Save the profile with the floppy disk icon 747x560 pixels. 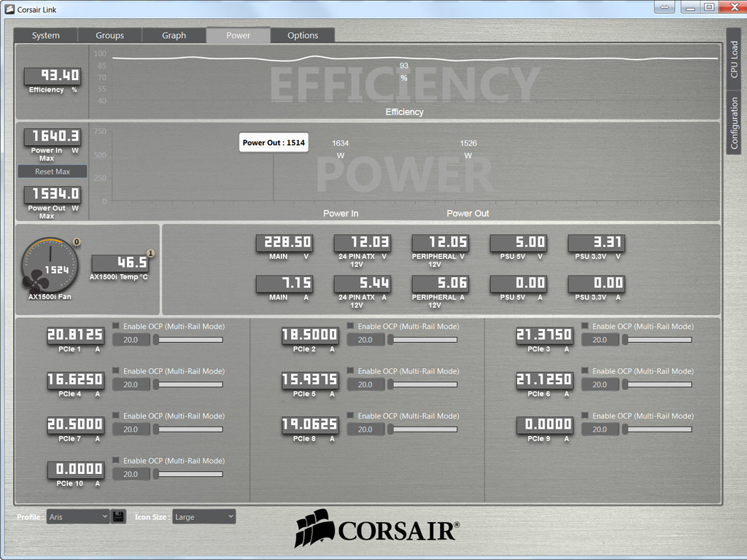point(119,517)
